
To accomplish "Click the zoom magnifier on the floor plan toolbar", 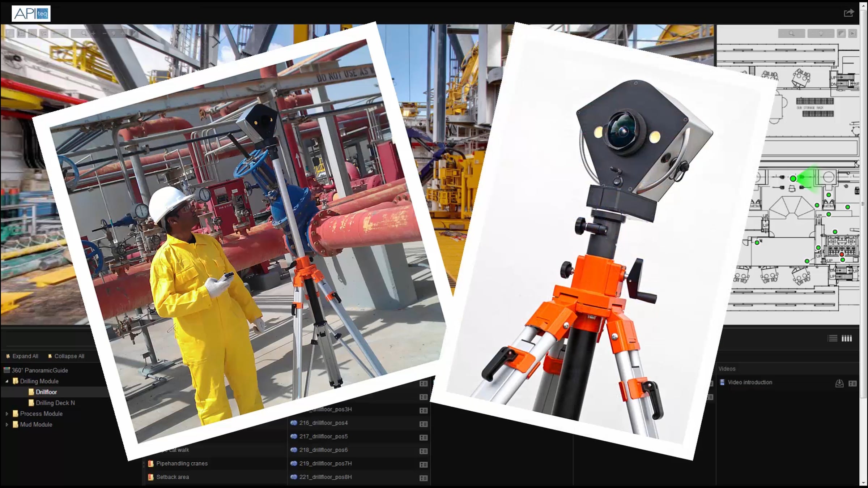I will click(x=791, y=34).
